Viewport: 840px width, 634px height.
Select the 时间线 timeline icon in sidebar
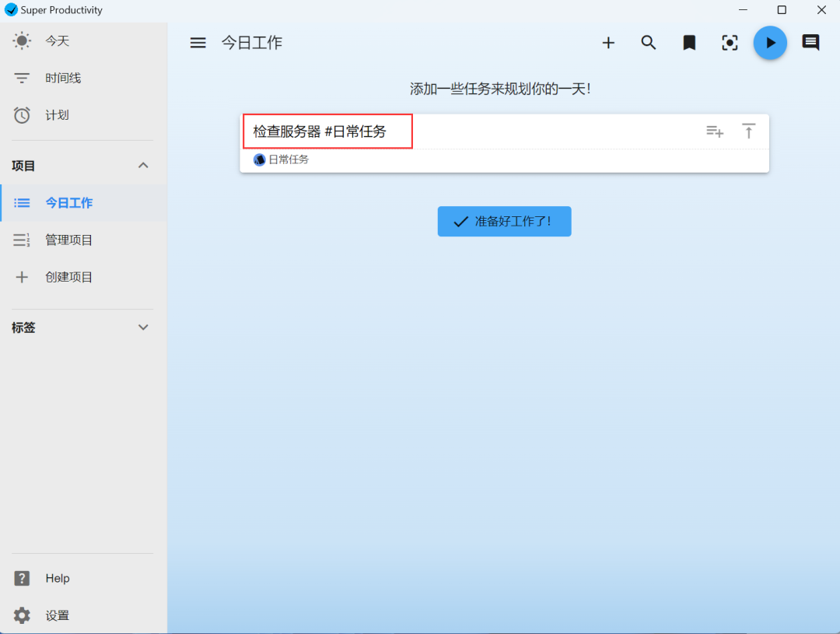(23, 78)
